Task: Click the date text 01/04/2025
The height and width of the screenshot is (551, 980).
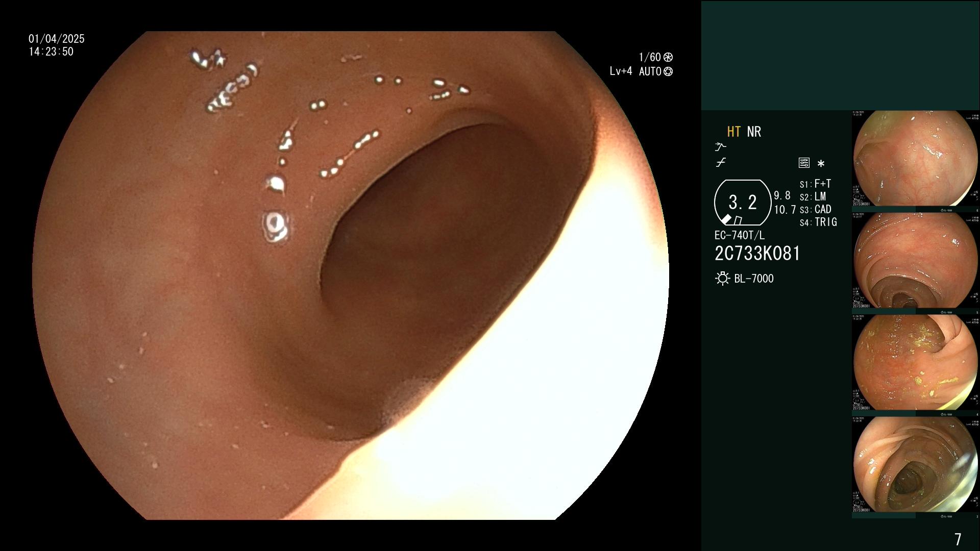Action: pyautogui.click(x=57, y=39)
